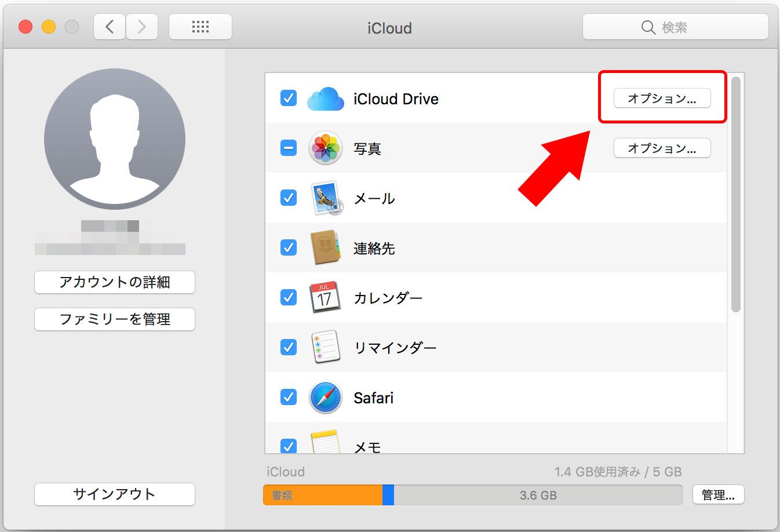This screenshot has height=532, width=780.
Task: Click the user profile avatar picture
Action: coord(115,139)
